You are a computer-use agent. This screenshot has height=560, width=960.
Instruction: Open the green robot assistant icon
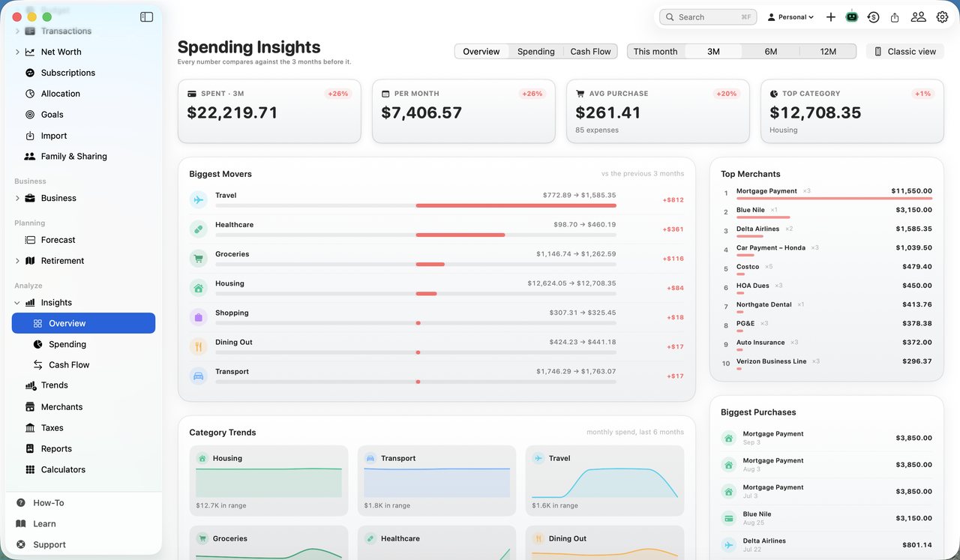pos(852,16)
